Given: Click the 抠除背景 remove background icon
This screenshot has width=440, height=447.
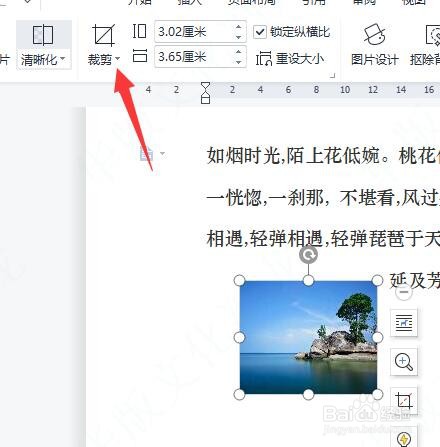Looking at the screenshot, I should [x=433, y=35].
